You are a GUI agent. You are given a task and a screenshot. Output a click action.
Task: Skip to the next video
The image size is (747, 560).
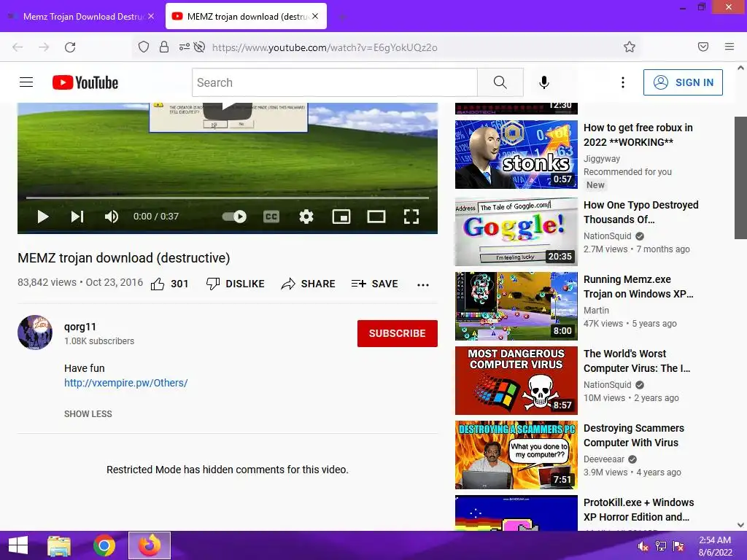pyautogui.click(x=77, y=217)
